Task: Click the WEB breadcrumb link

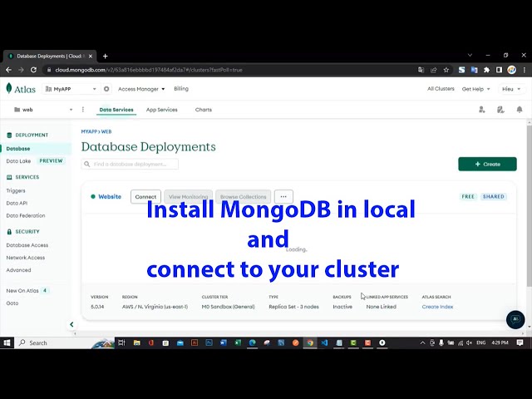Action: tap(106, 131)
